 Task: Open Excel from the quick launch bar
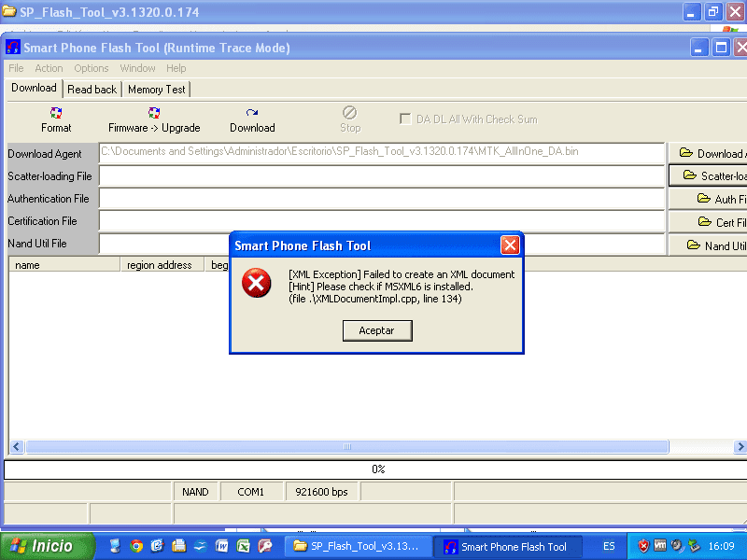pyautogui.click(x=244, y=546)
